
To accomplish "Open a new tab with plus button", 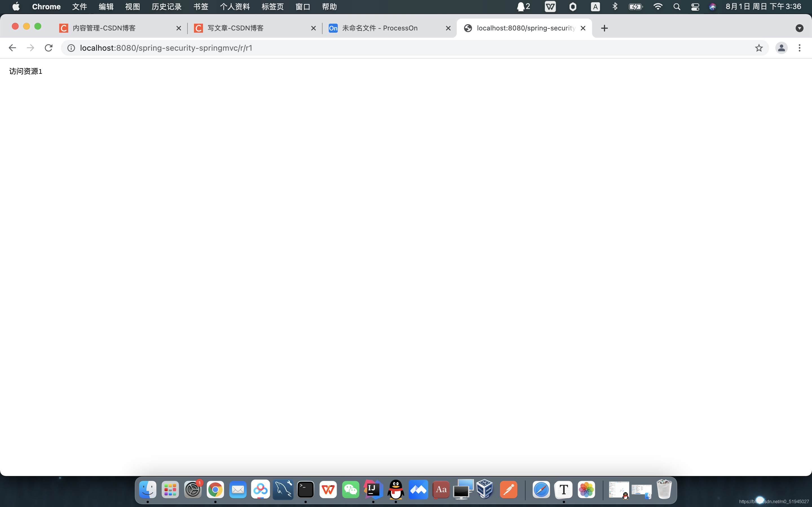I will pyautogui.click(x=604, y=28).
